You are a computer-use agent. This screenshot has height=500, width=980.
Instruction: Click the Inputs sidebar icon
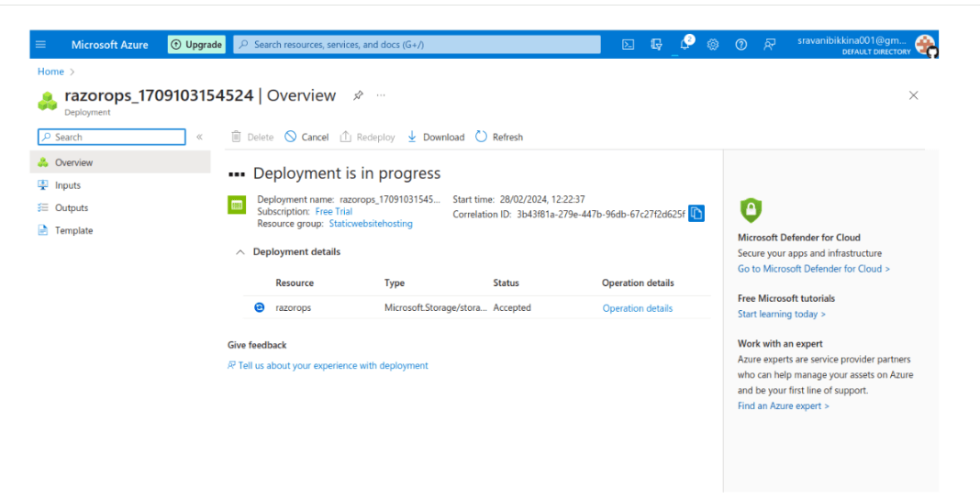43,185
